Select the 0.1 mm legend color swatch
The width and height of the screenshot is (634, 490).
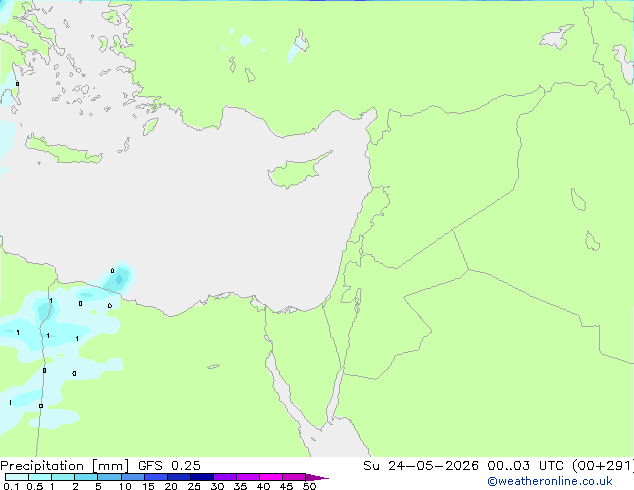point(17,477)
